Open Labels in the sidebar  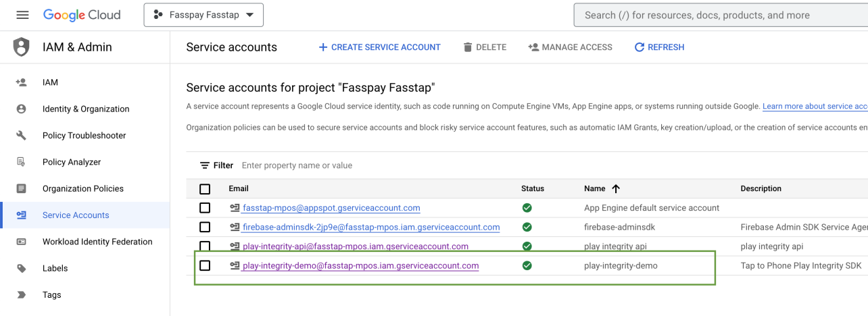point(55,268)
